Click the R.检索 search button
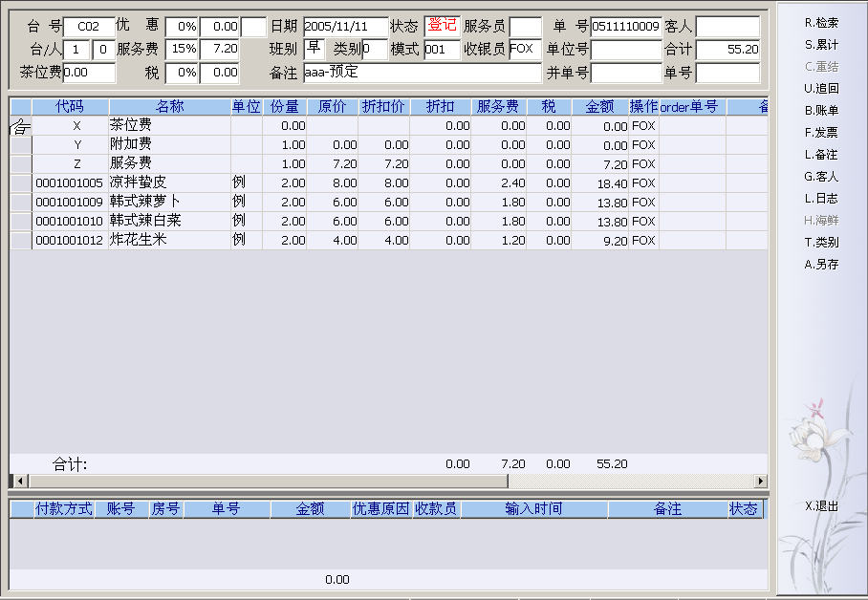The image size is (868, 600). tap(821, 23)
